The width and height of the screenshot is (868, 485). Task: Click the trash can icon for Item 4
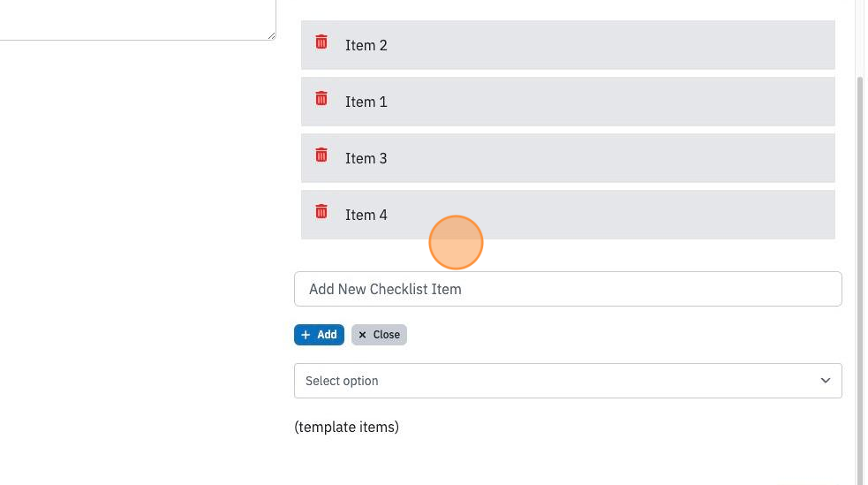coord(321,211)
